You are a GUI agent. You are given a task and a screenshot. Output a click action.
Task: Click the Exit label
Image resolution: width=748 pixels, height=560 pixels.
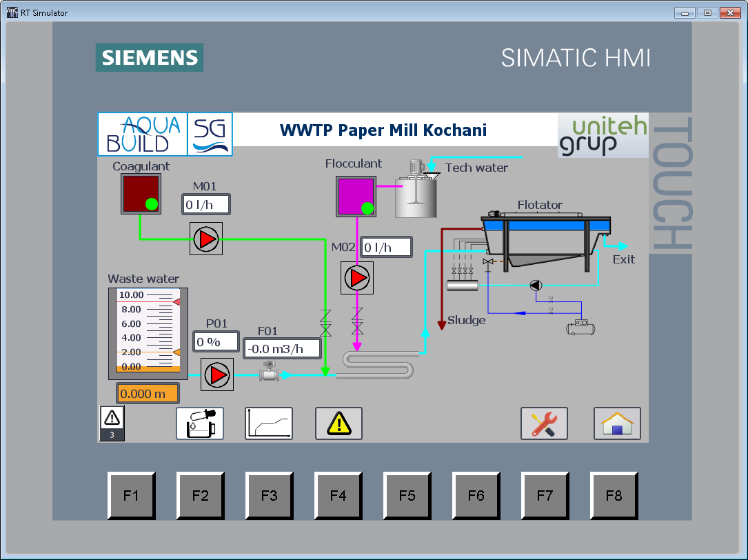(x=623, y=259)
